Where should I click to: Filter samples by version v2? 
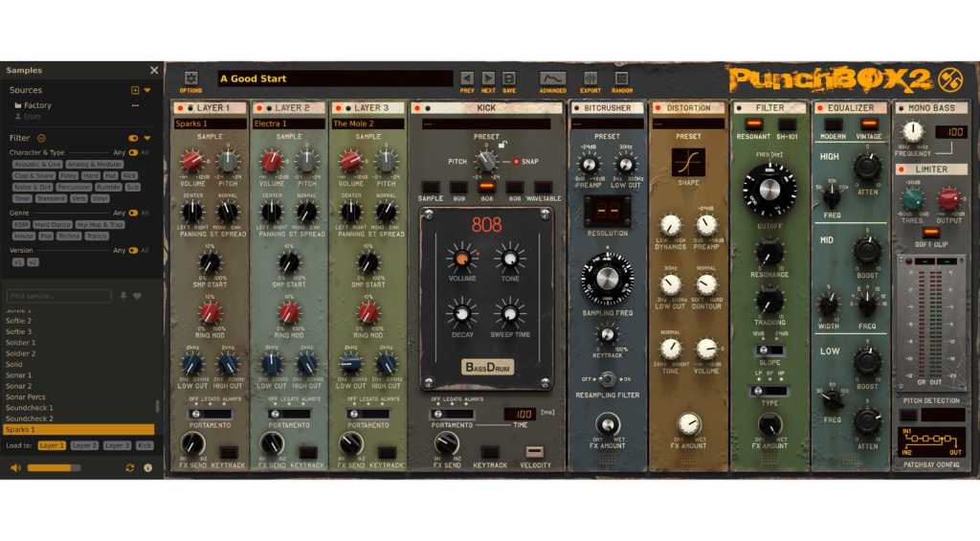tap(33, 262)
